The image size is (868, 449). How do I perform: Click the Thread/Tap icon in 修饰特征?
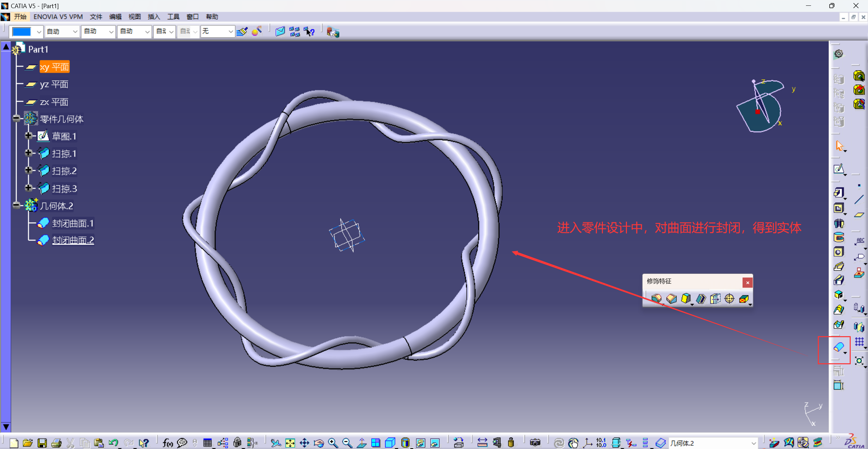(729, 299)
